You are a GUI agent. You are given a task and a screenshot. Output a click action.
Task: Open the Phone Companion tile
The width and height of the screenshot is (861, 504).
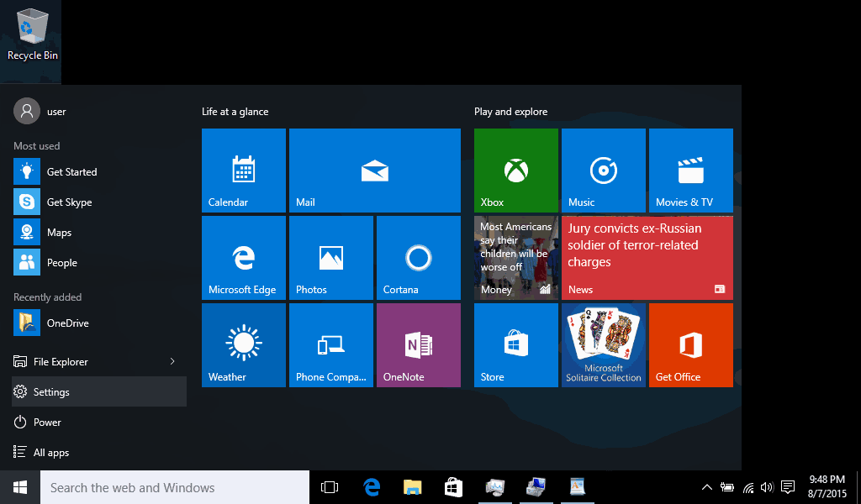[x=331, y=345]
